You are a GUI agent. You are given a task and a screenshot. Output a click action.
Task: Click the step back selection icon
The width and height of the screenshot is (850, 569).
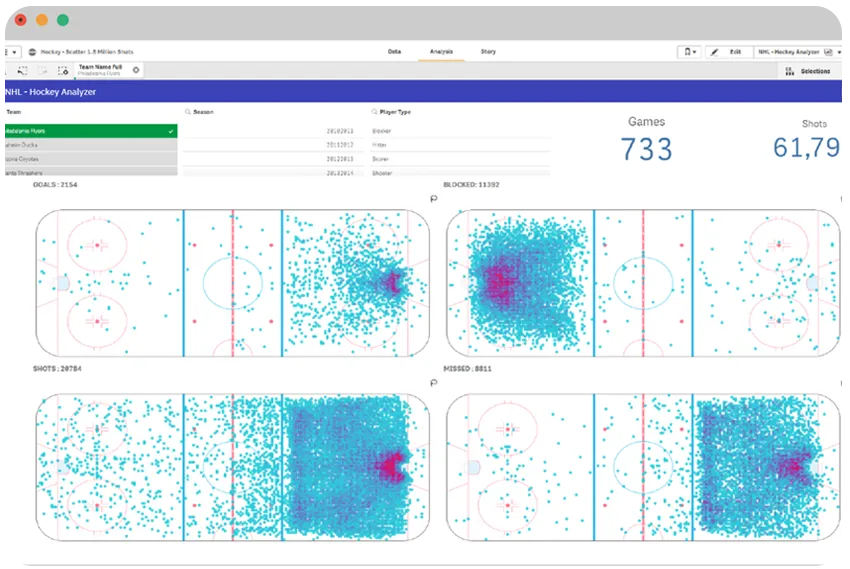tap(22, 70)
